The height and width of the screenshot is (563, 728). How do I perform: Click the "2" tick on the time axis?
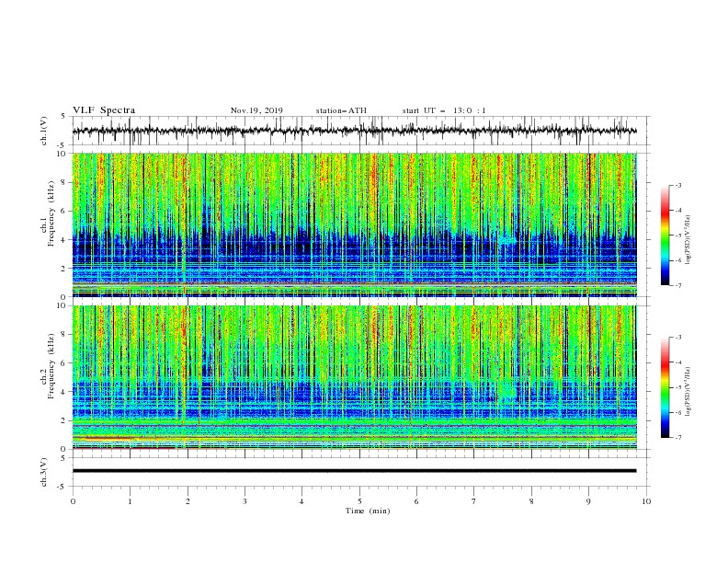[188, 501]
